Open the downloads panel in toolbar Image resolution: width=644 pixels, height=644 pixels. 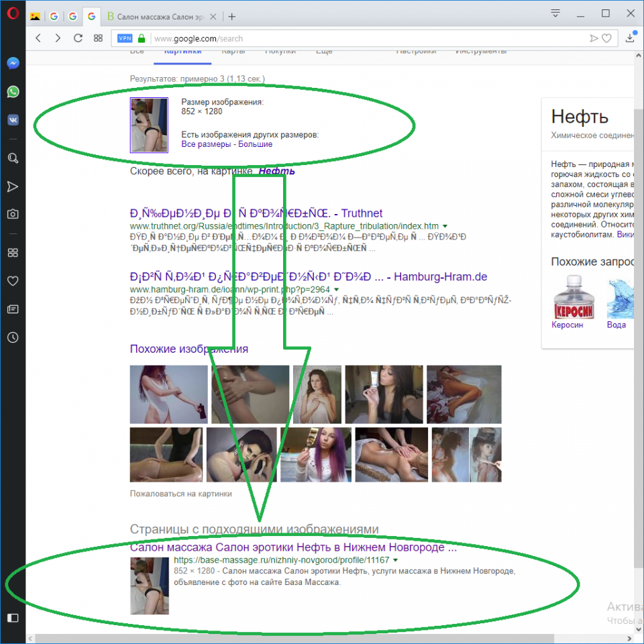click(630, 38)
